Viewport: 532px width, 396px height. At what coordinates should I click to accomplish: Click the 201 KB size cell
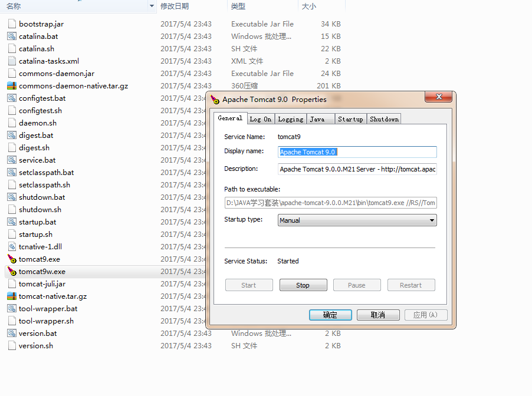point(329,86)
